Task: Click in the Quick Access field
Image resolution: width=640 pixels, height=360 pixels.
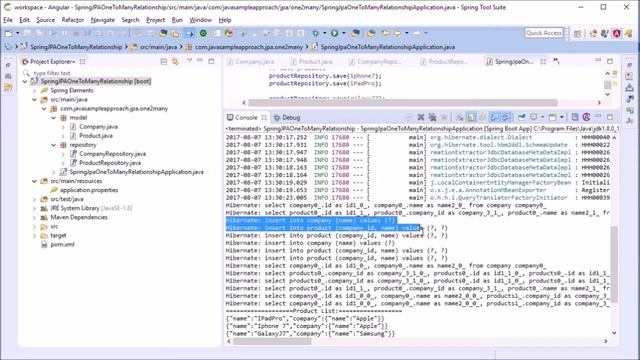Action: [x=544, y=33]
